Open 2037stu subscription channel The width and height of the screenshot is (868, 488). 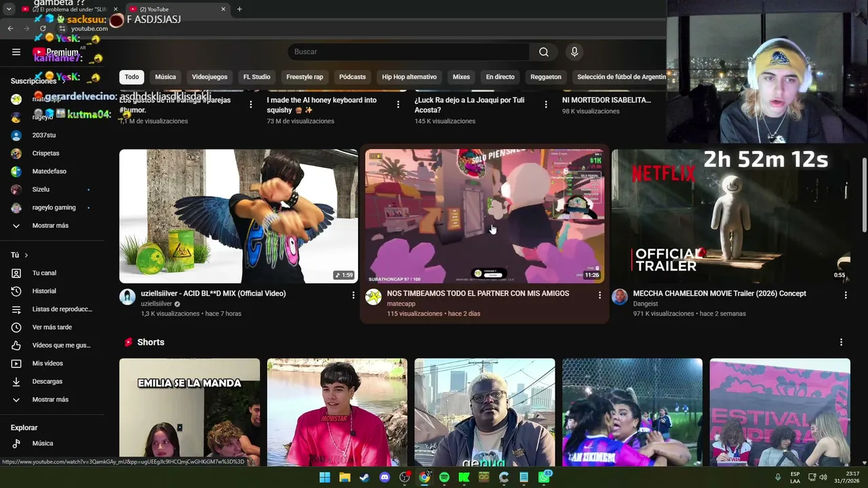click(54, 136)
